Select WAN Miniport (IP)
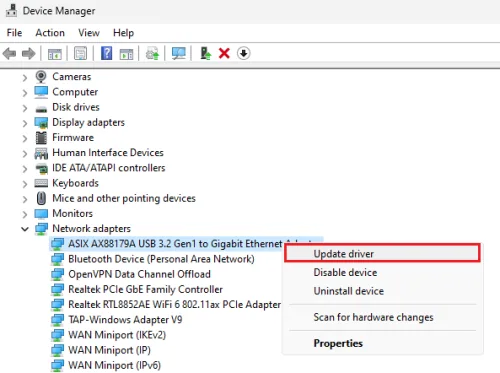 [109, 350]
